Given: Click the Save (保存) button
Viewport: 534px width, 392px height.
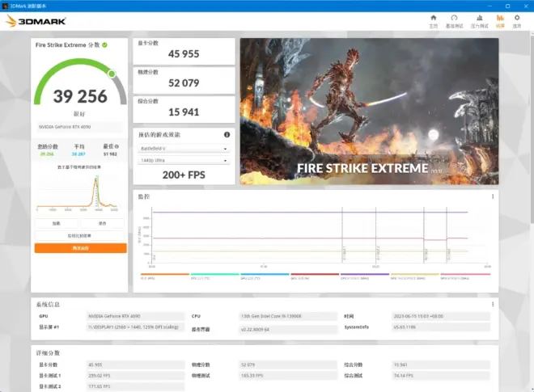Looking at the screenshot, I should 103,223.
